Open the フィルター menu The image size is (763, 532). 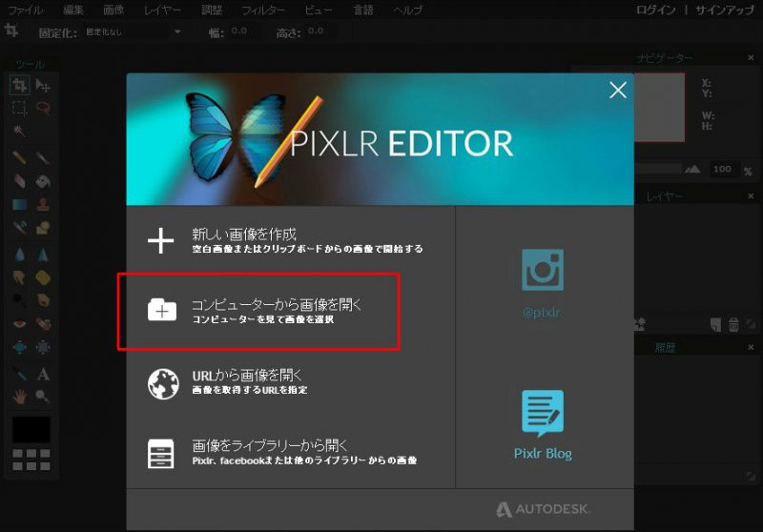coord(264,10)
